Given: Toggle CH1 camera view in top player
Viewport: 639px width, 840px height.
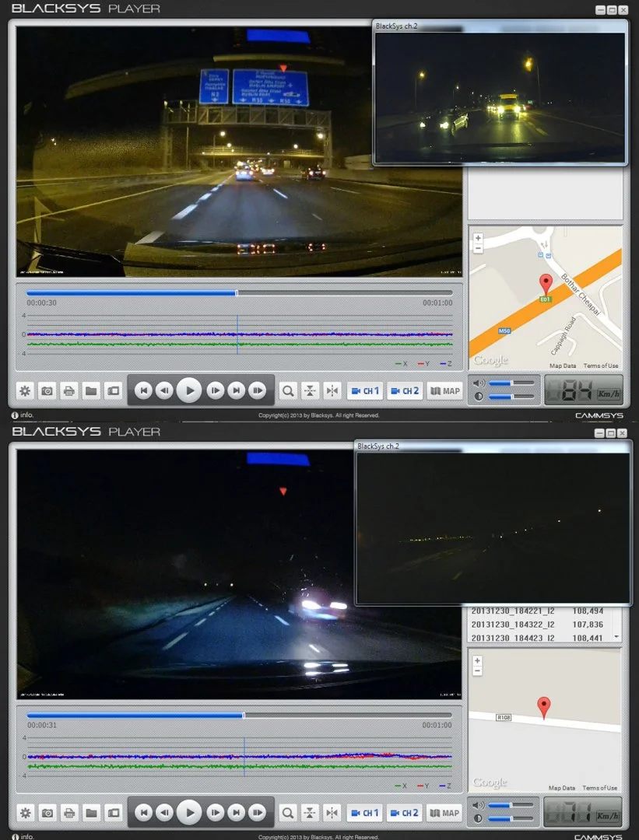Looking at the screenshot, I should tap(364, 391).
